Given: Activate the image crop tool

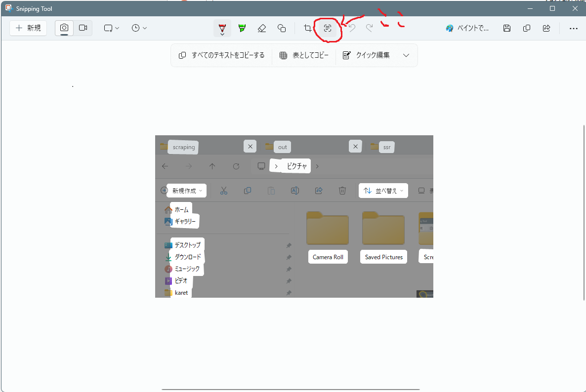Looking at the screenshot, I should click(308, 28).
